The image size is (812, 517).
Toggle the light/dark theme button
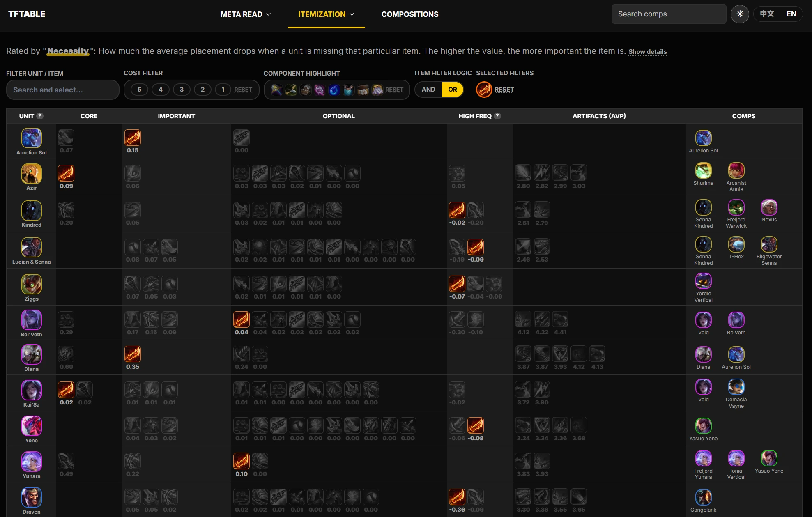740,14
